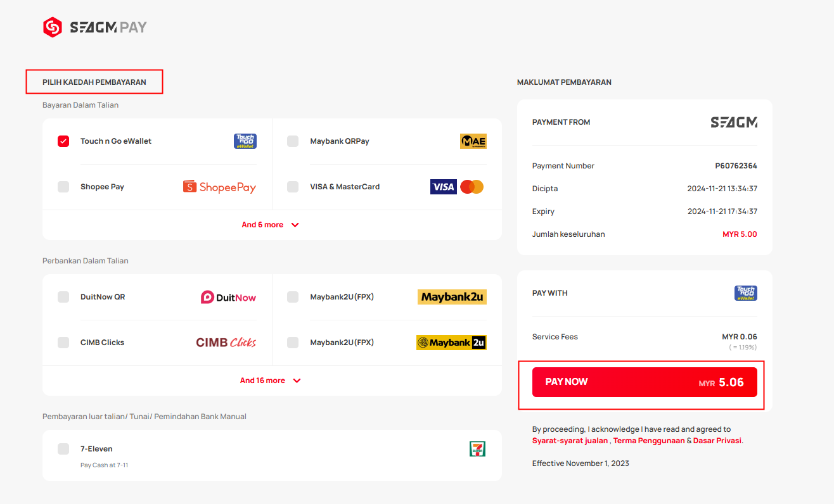Screen dimensions: 834x504
Task: Click the total amount MYR 5.00
Action: 740,234
